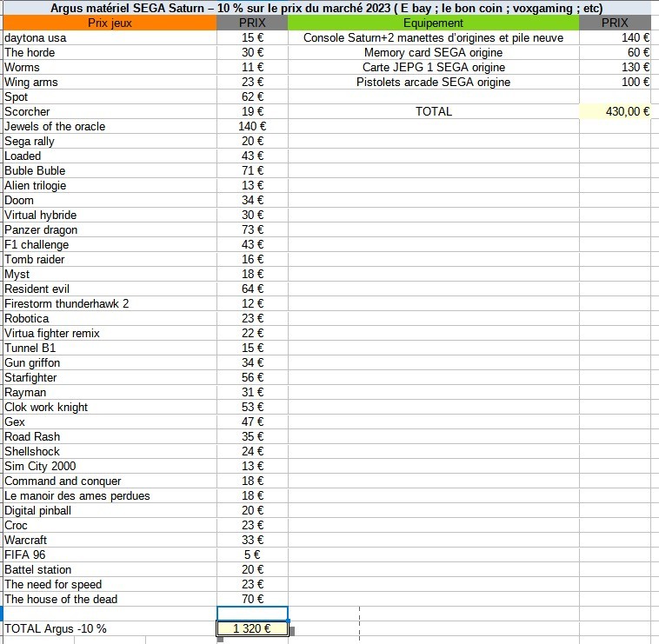Click the 'Worms' cell
659x644 pixels.
click(x=110, y=67)
